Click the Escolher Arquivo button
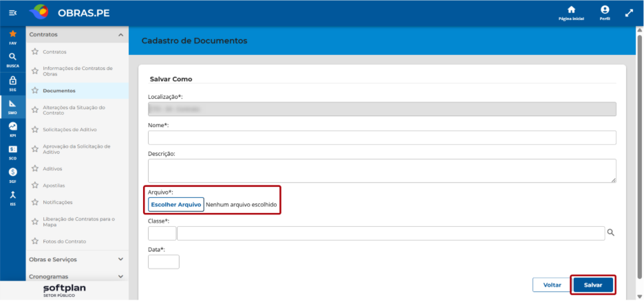 point(175,204)
